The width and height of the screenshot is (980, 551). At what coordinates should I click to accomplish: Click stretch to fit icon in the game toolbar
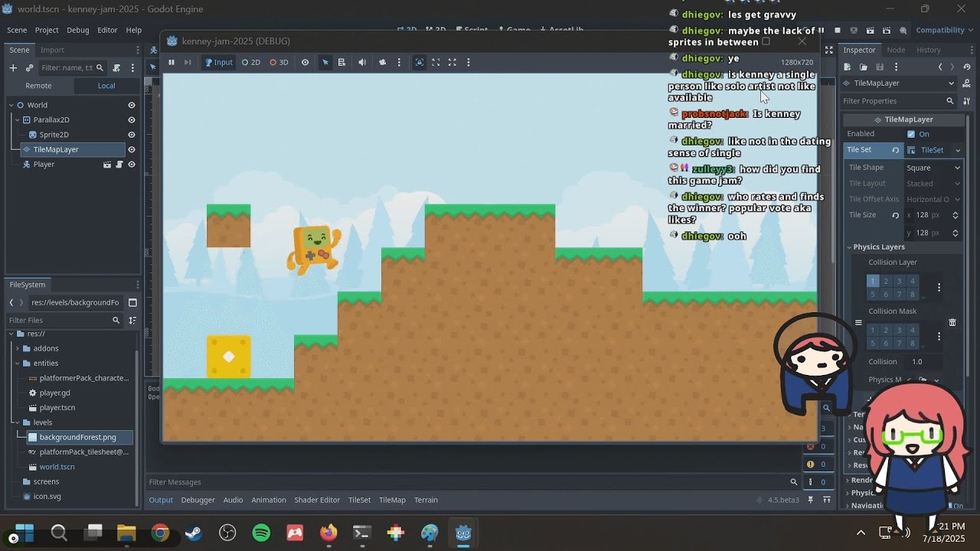(x=452, y=62)
